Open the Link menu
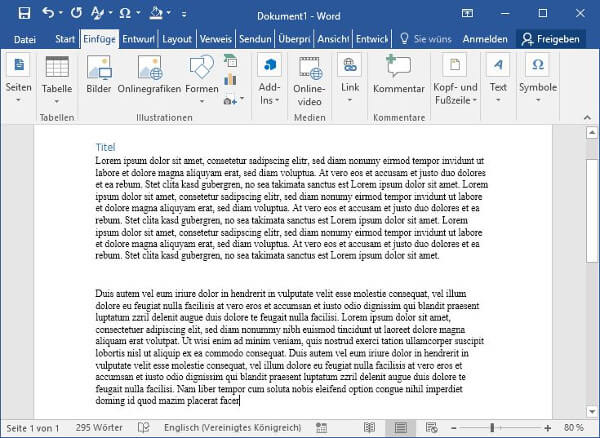Image resolution: width=600 pixels, height=438 pixels. point(350,80)
